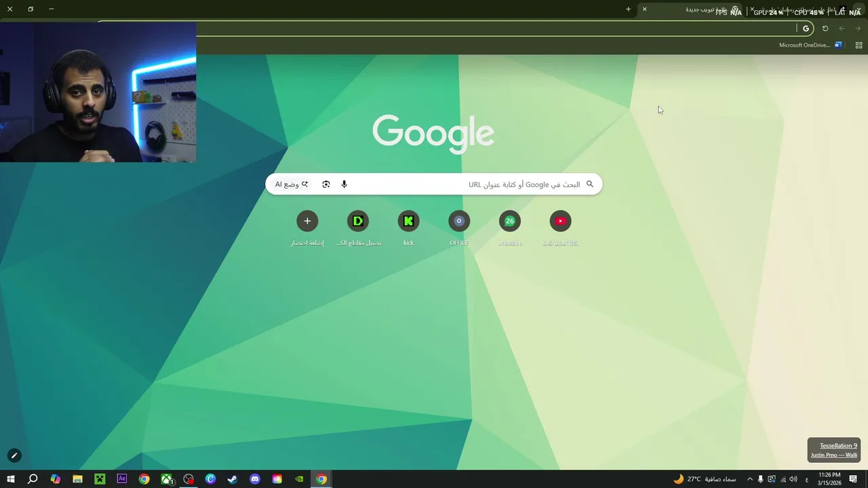Open the apps grid in bookmarks bar
Screen dimensions: 868x488
pos(859,45)
